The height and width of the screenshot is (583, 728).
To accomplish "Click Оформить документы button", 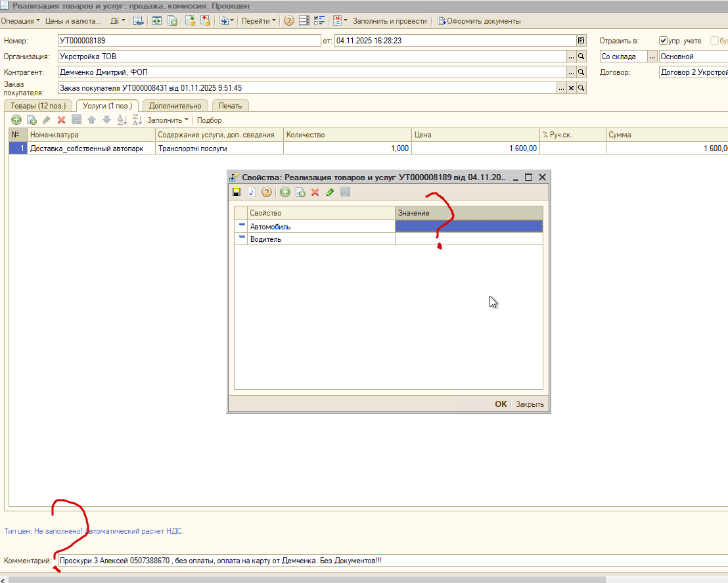I will [x=479, y=21].
